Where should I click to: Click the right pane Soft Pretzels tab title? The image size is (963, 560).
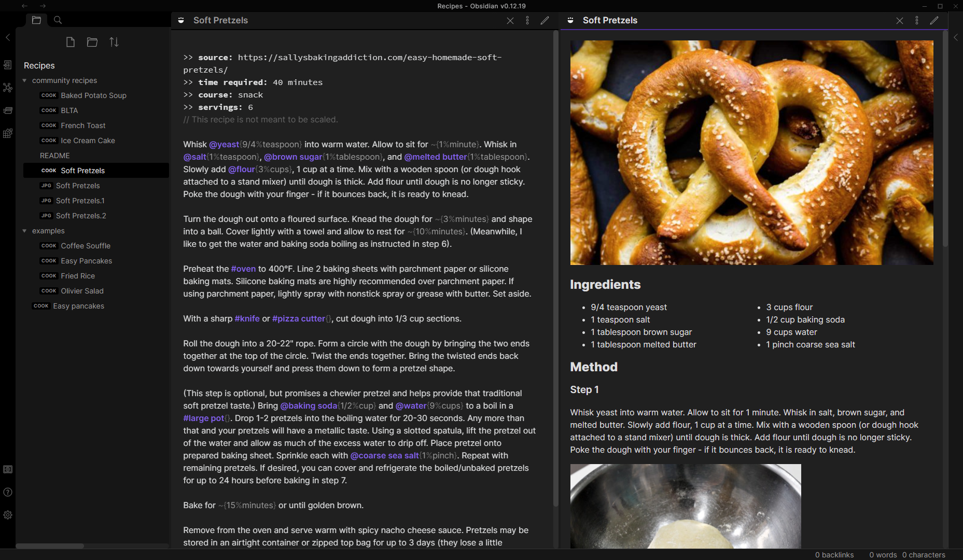[610, 20]
